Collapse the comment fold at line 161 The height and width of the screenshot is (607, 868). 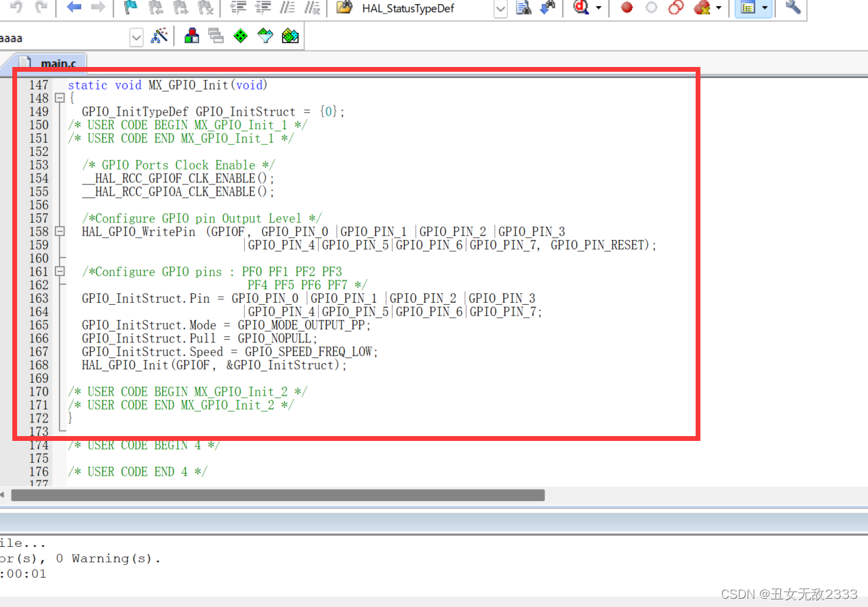tap(60, 271)
